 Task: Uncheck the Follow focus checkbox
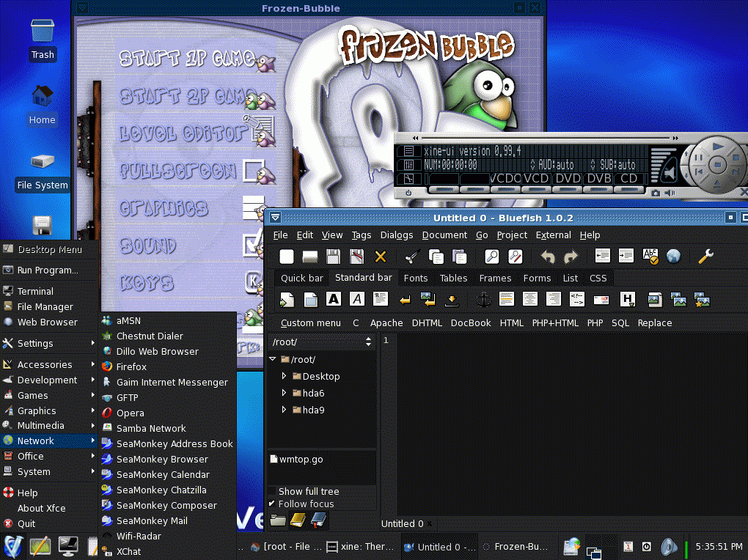pos(272,504)
